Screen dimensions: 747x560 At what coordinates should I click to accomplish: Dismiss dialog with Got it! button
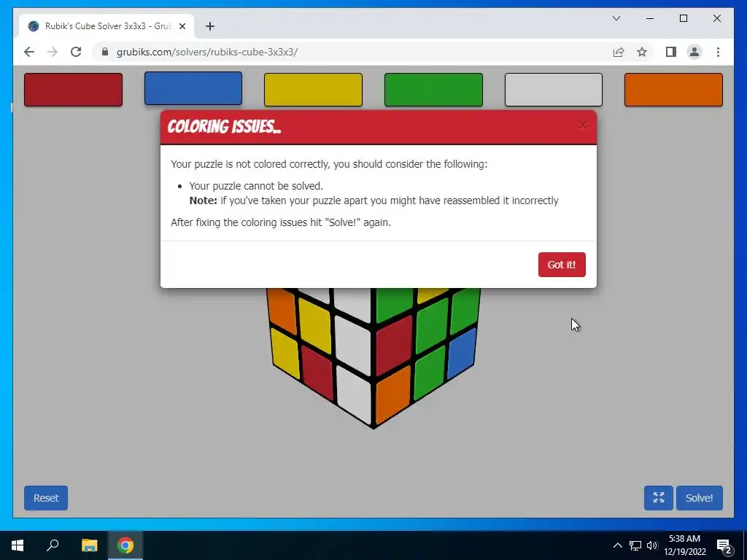[x=562, y=265]
